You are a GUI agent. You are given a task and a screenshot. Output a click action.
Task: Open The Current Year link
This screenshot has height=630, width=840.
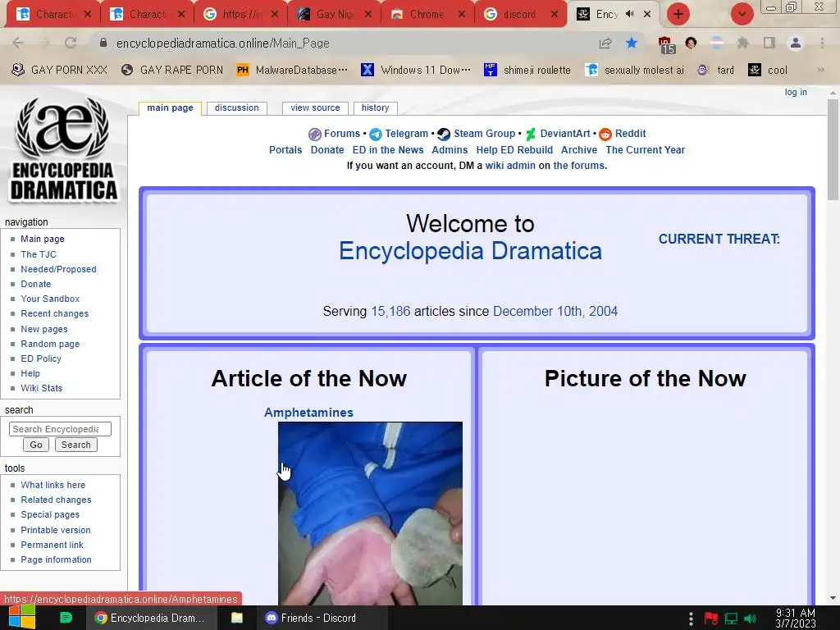pos(645,150)
